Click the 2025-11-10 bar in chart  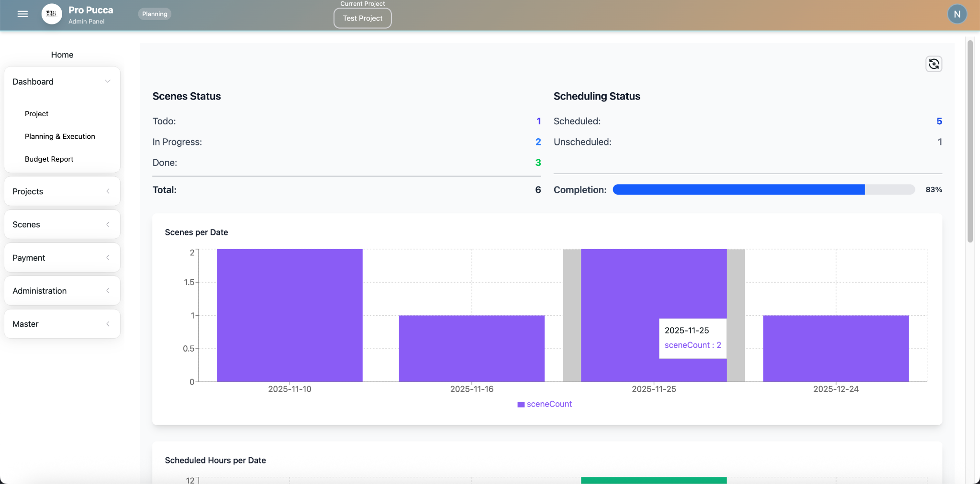coord(290,315)
